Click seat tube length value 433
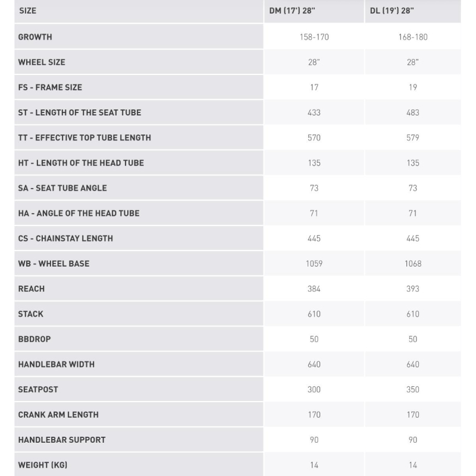This screenshot has height=476, width=476. [x=314, y=112]
